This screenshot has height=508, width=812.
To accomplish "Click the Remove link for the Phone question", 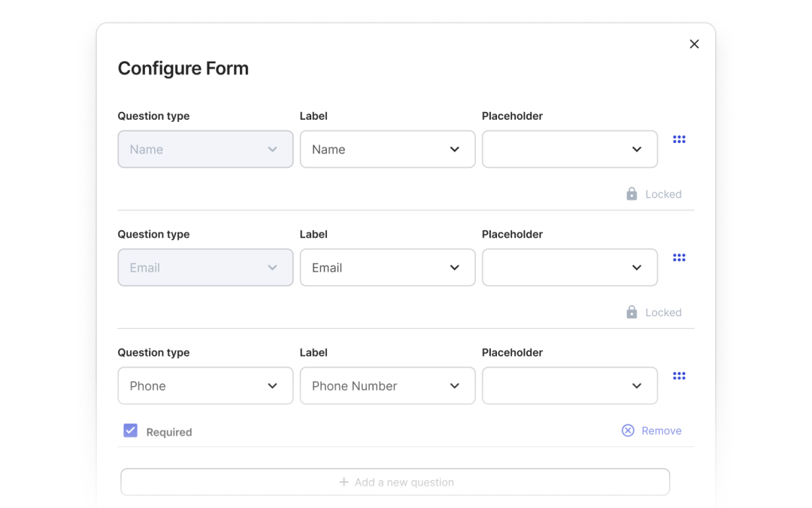I will pyautogui.click(x=660, y=430).
